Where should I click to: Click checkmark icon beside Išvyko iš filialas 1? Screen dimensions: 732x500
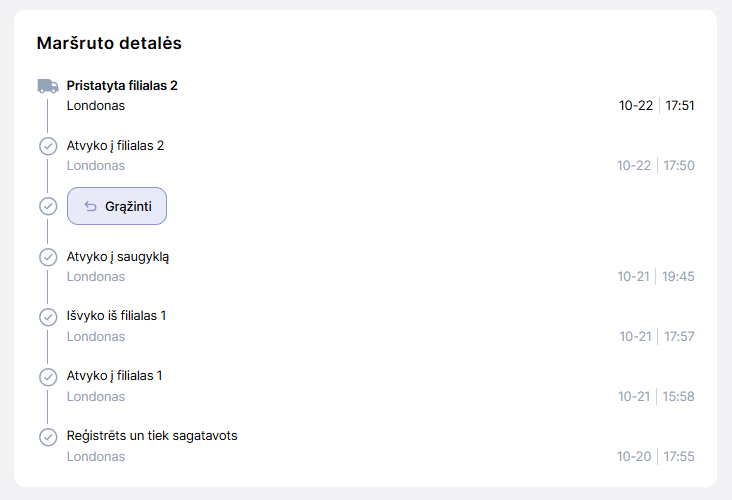point(47,317)
